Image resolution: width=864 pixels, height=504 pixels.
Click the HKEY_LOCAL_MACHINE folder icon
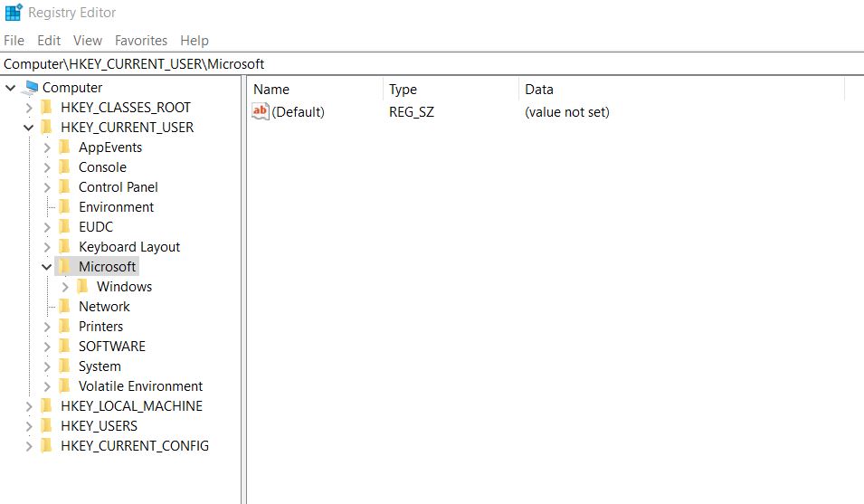pyautogui.click(x=47, y=406)
